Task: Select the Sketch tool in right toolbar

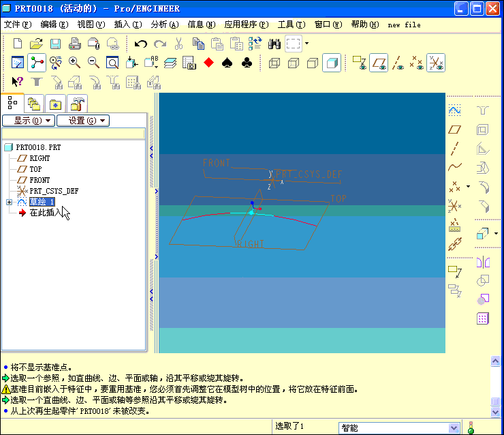Action: coord(454,110)
